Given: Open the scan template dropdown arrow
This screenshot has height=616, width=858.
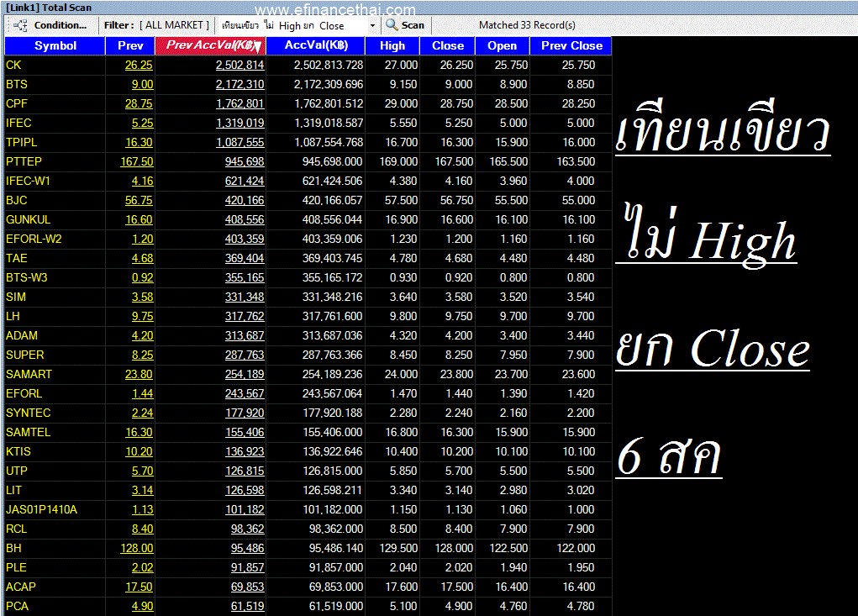Looking at the screenshot, I should click(x=372, y=26).
